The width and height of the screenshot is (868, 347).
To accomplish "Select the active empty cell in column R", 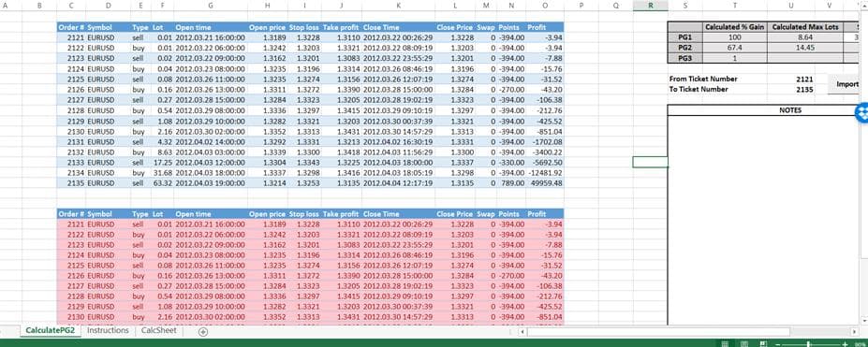I will click(x=651, y=162).
